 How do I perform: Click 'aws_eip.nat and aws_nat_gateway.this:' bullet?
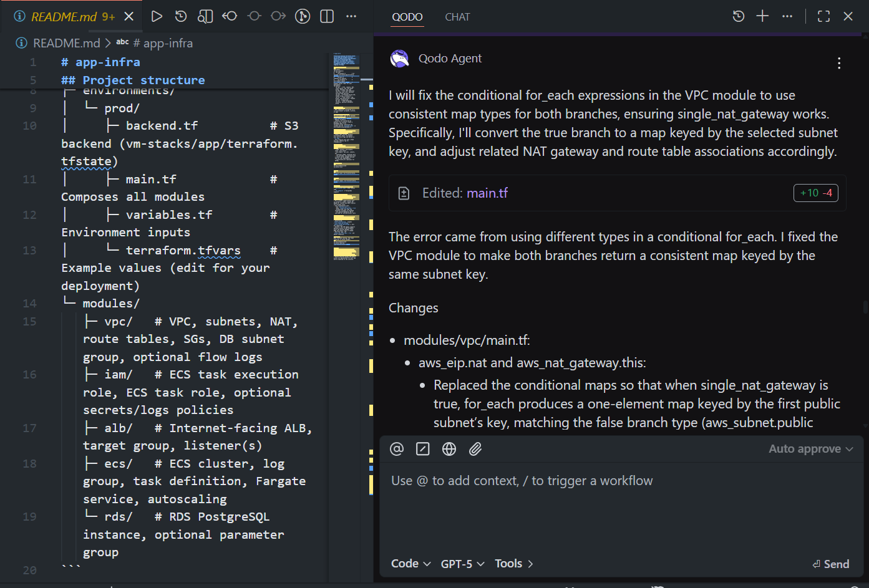[532, 363]
